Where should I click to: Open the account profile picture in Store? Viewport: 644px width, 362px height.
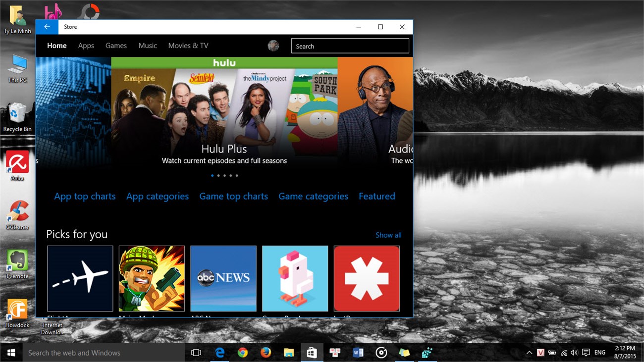pyautogui.click(x=273, y=46)
